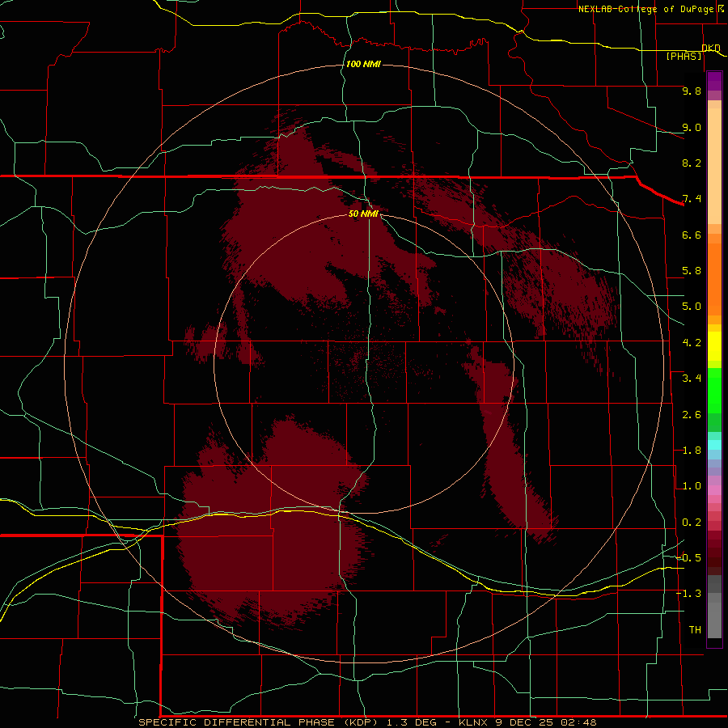The height and width of the screenshot is (728, 728).
Task: Click the DKD product label
Action: (711, 48)
